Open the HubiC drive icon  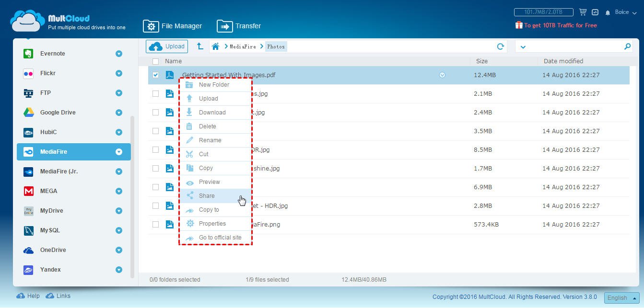pos(28,132)
